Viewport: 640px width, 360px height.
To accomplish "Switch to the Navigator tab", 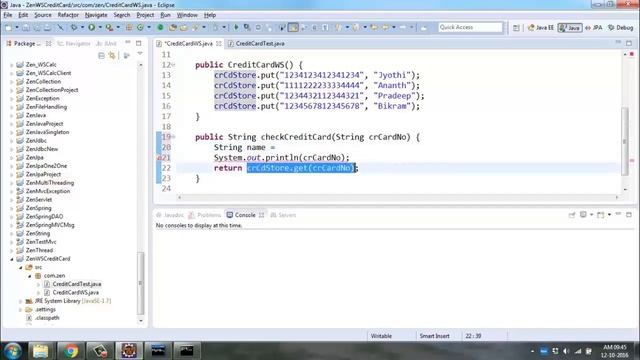I will pyautogui.click(x=73, y=43).
